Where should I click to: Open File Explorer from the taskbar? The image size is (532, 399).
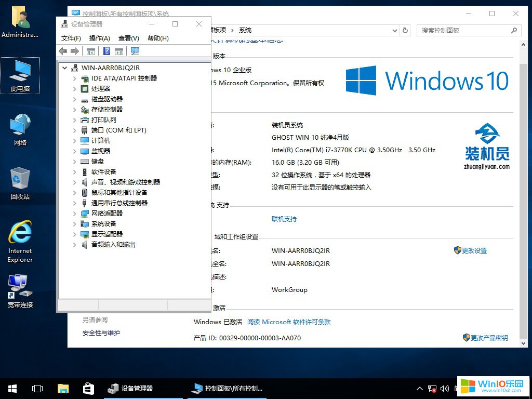click(63, 389)
